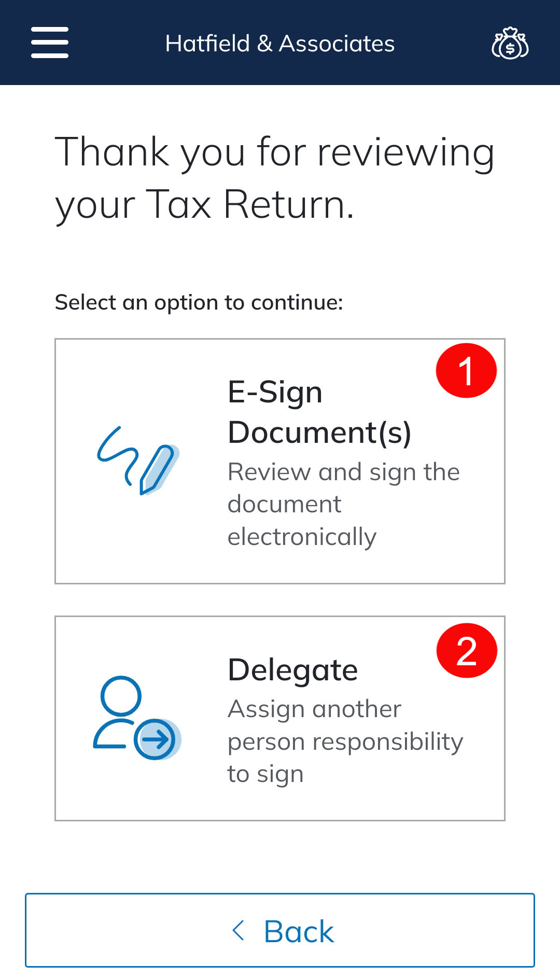560x979 pixels.
Task: Click the red number 1 badge
Action: 466,371
